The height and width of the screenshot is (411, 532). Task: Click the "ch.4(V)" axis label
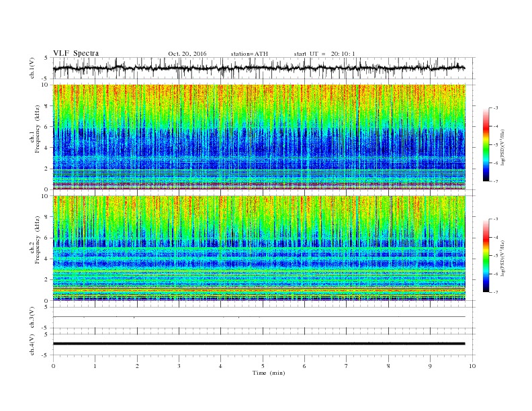(x=32, y=345)
